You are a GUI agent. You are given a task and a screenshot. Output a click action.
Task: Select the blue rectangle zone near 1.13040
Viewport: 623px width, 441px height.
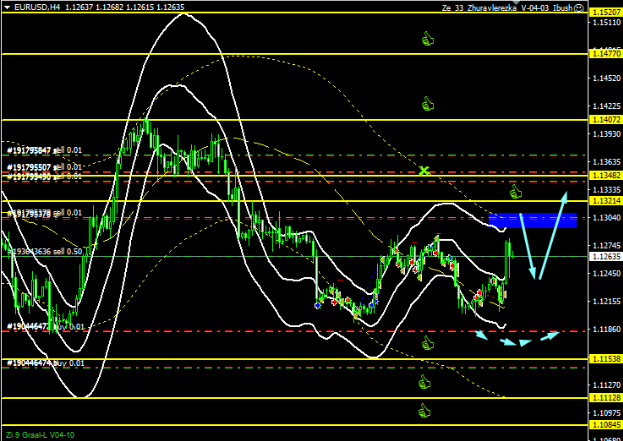[533, 220]
